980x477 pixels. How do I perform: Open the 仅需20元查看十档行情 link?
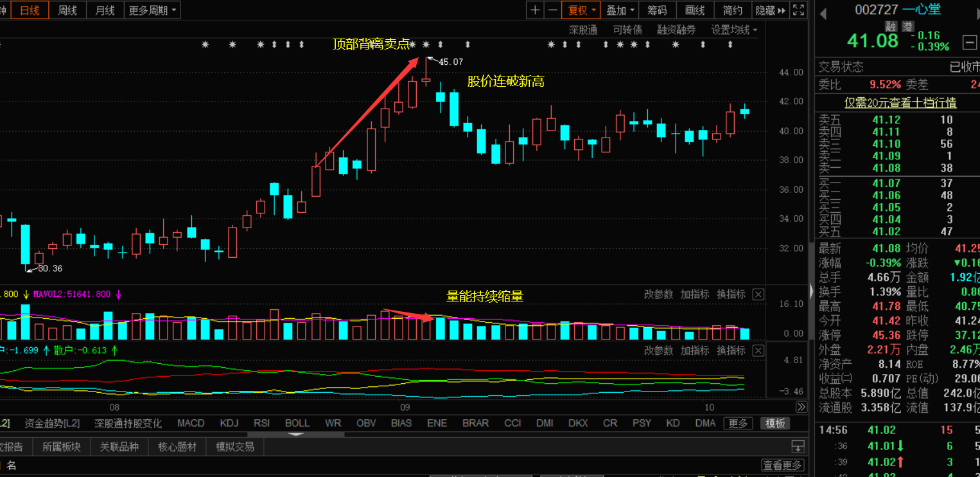click(900, 103)
